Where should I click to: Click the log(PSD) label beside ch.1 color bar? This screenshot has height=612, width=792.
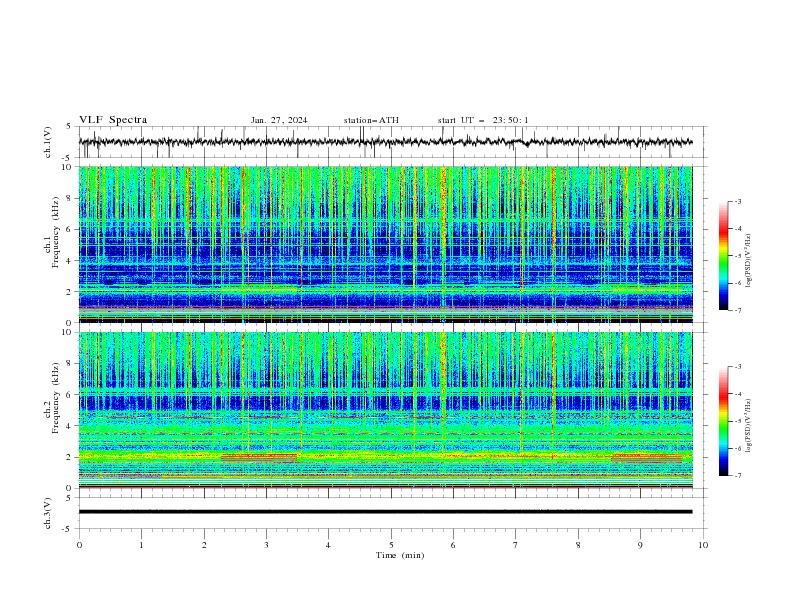pos(749,261)
